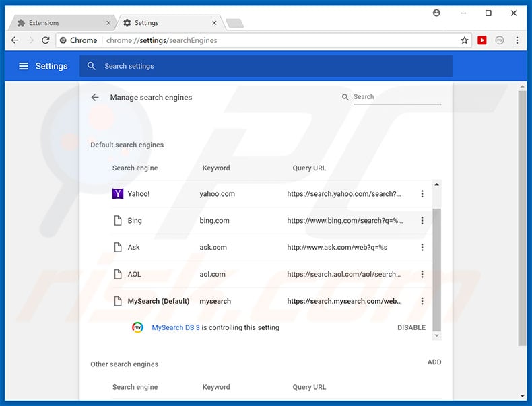This screenshot has width=532, height=406.
Task: Disable the MySearch DS 3 extension
Action: tap(411, 327)
